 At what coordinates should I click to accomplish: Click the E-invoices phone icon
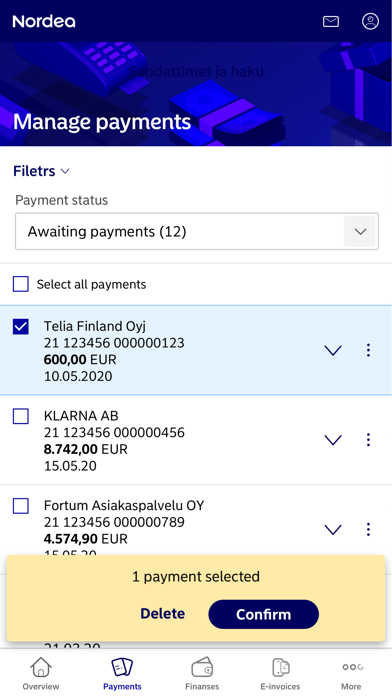[x=281, y=668]
